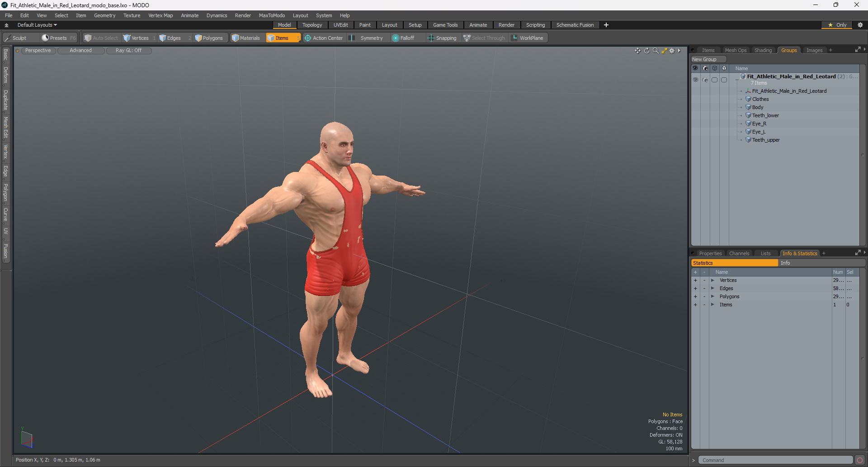Click the viewport zoom magnifier icon
Image resolution: width=868 pixels, height=467 pixels.
(656, 51)
